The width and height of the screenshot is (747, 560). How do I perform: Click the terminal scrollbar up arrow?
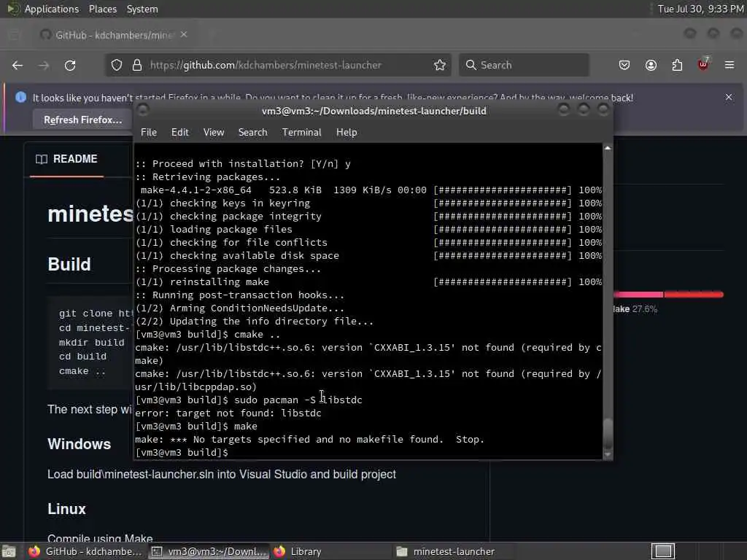tap(608, 149)
